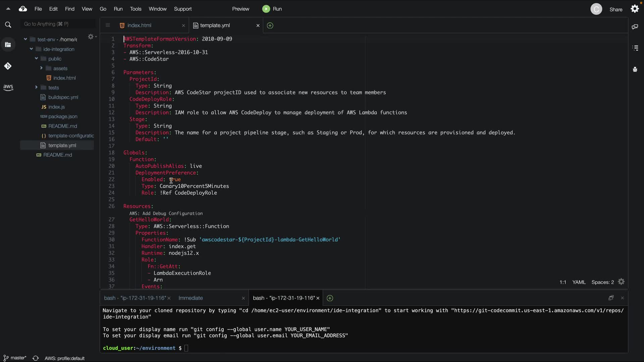Switch to the index.html editor tab
This screenshot has width=644, height=362.
click(139, 25)
